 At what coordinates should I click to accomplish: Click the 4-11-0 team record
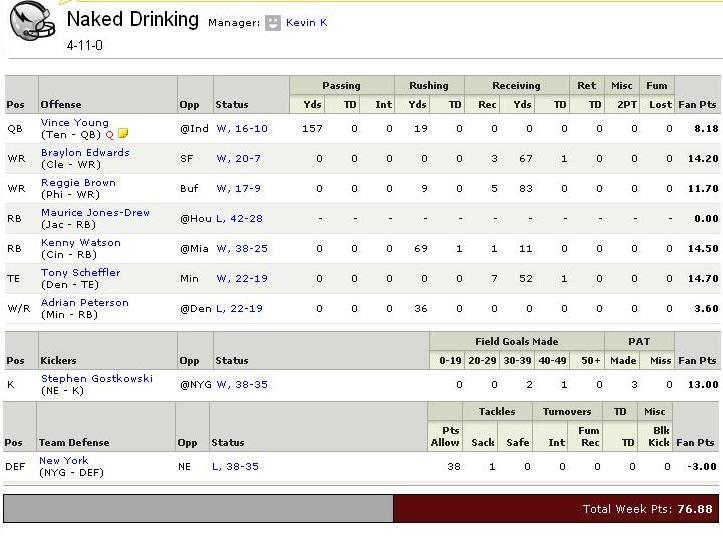coord(85,45)
